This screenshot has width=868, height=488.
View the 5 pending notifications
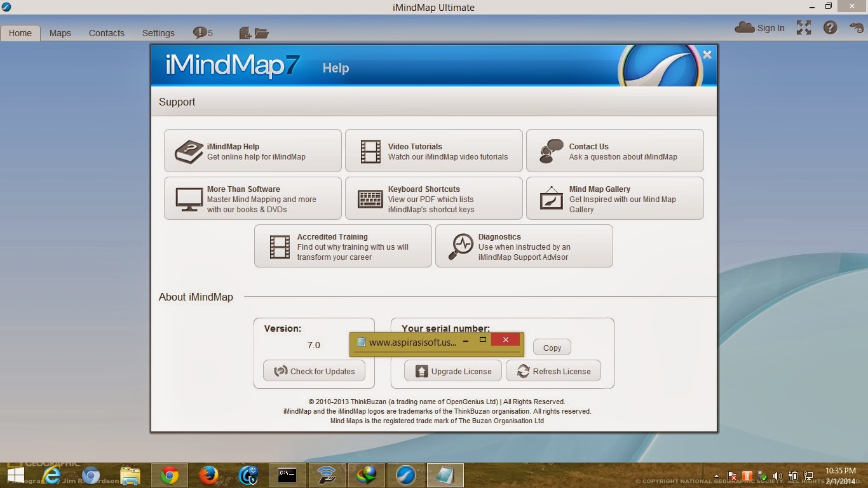pos(202,31)
